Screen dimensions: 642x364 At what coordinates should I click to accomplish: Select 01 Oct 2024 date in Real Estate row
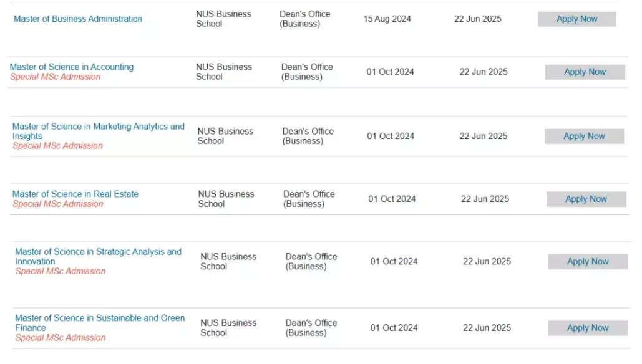[392, 199]
